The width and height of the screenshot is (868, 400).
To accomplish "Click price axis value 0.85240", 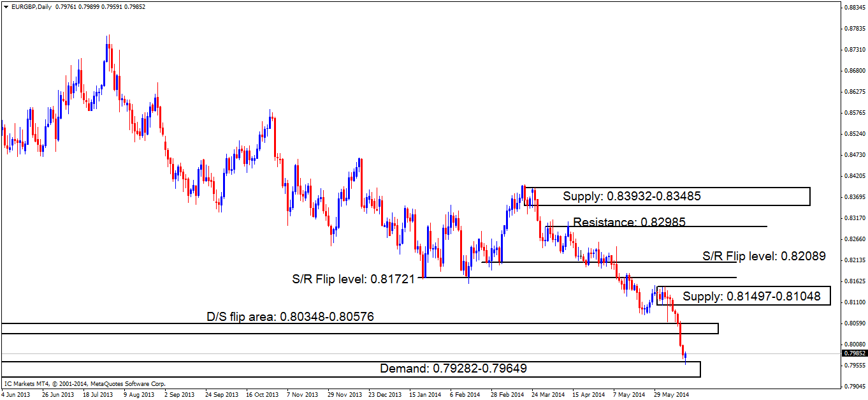I will tap(854, 134).
